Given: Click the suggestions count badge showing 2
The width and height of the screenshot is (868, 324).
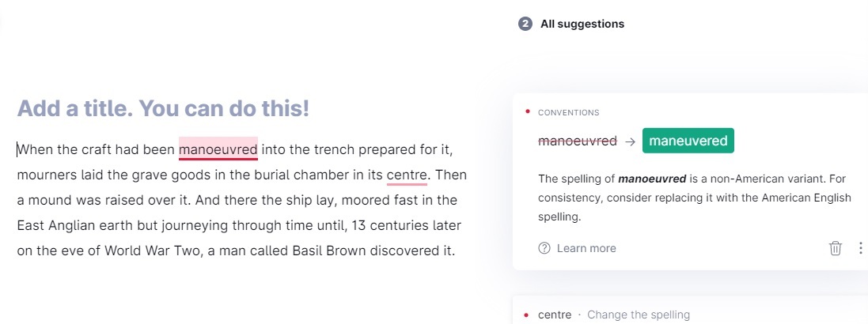Looking at the screenshot, I should point(525,24).
